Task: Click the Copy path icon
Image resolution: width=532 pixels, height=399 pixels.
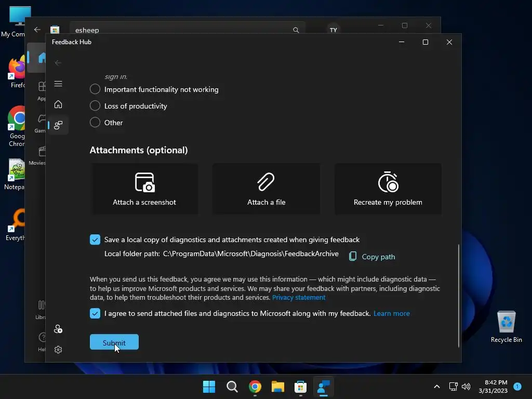Action: tap(353, 257)
